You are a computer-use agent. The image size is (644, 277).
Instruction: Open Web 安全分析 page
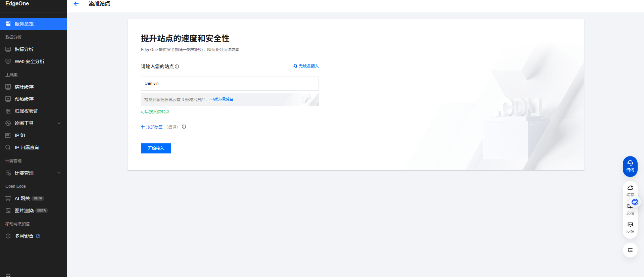[x=30, y=61]
